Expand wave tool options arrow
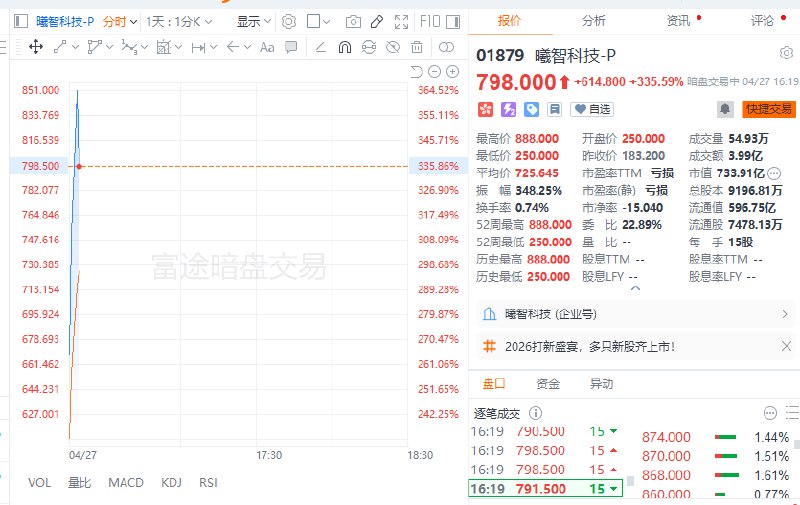This screenshot has width=800, height=505. tap(144, 47)
